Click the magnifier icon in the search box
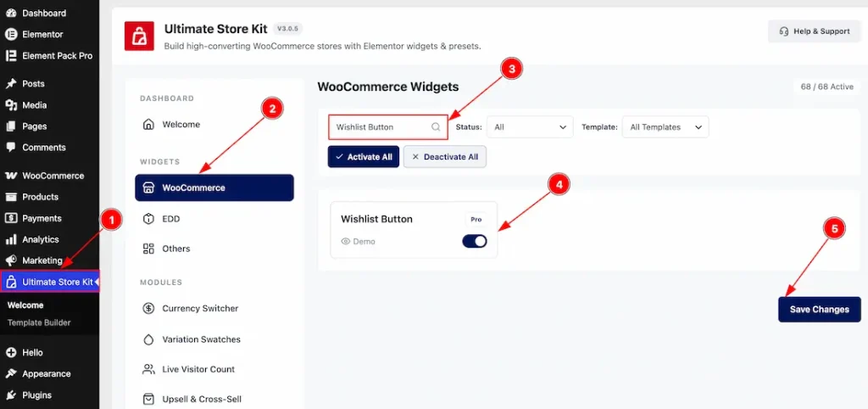The width and height of the screenshot is (868, 409). tap(436, 127)
